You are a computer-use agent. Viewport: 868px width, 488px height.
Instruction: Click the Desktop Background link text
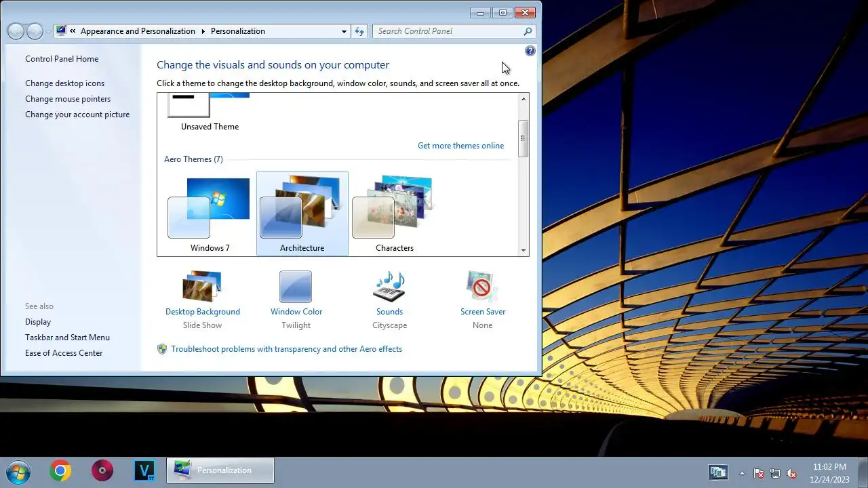[203, 312]
